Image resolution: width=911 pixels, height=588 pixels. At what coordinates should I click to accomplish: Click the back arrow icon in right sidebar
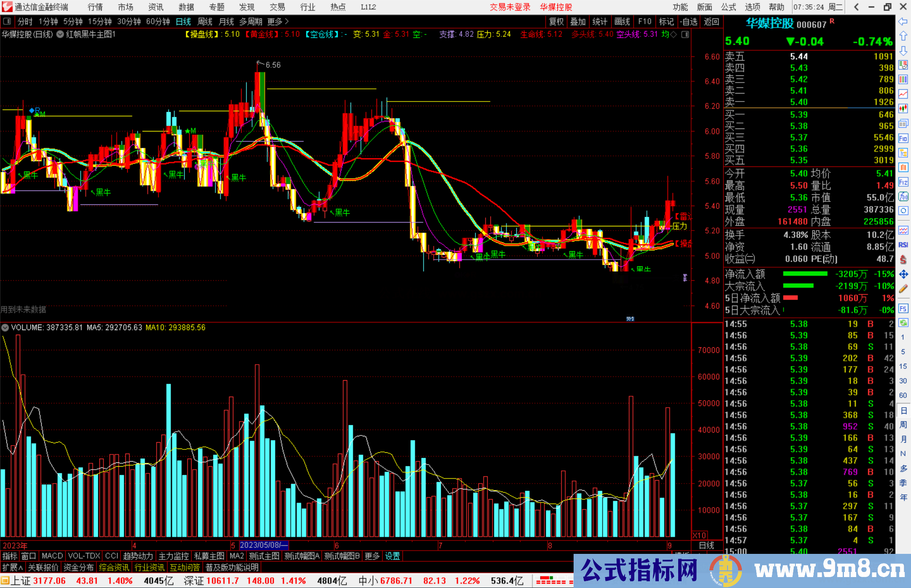(903, 21)
